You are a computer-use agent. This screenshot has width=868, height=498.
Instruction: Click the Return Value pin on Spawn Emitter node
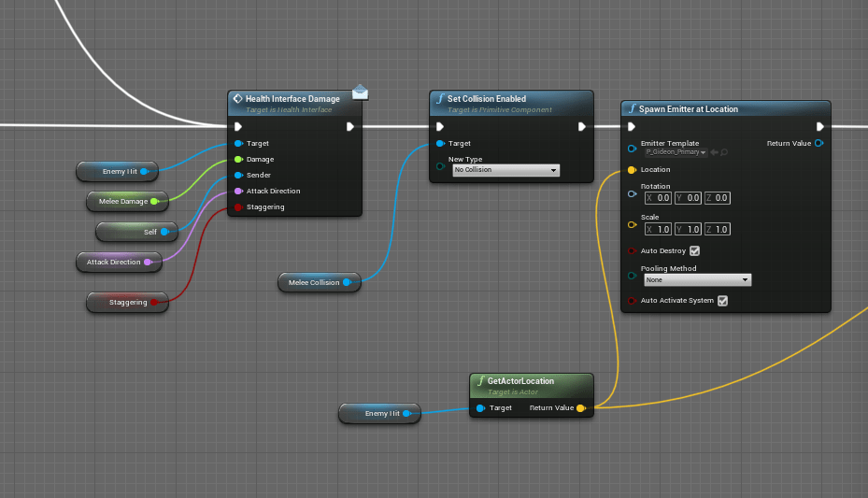coord(818,144)
